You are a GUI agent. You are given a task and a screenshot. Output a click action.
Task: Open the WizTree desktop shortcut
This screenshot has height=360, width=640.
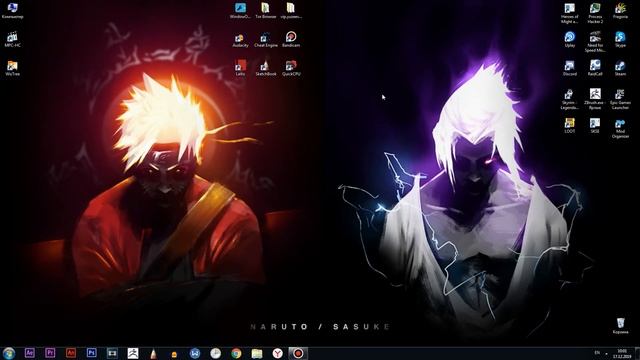(12, 68)
